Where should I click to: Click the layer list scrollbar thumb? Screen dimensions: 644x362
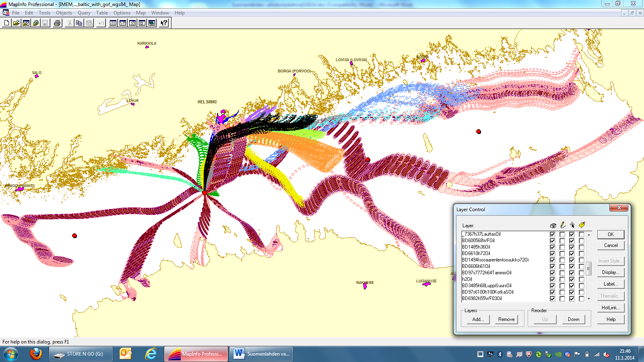589,268
